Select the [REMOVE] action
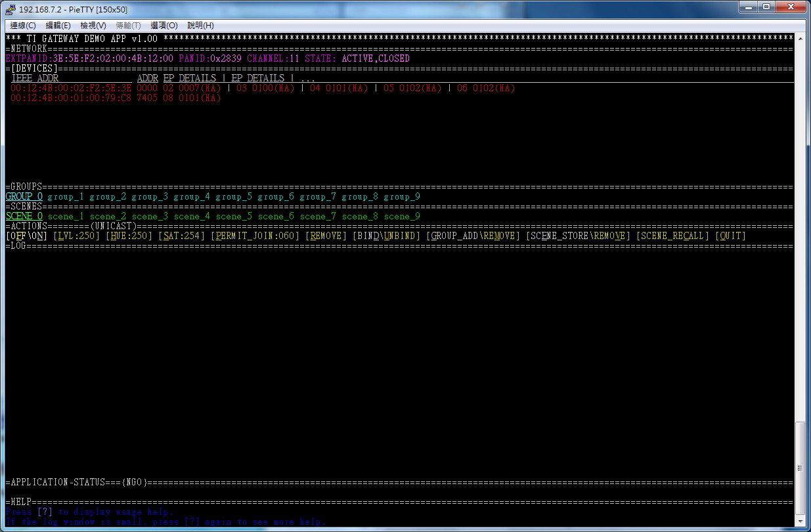Screen dimensions: 811x532 326,236
